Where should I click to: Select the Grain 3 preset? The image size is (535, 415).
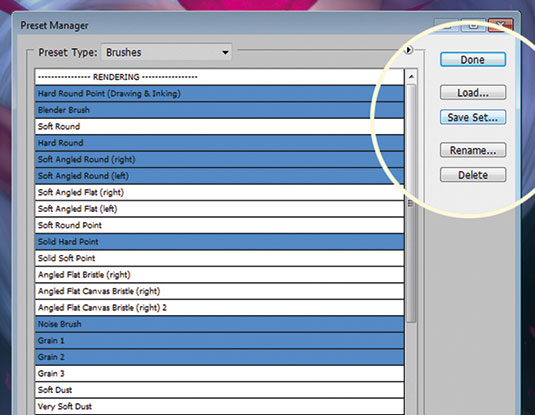point(219,373)
